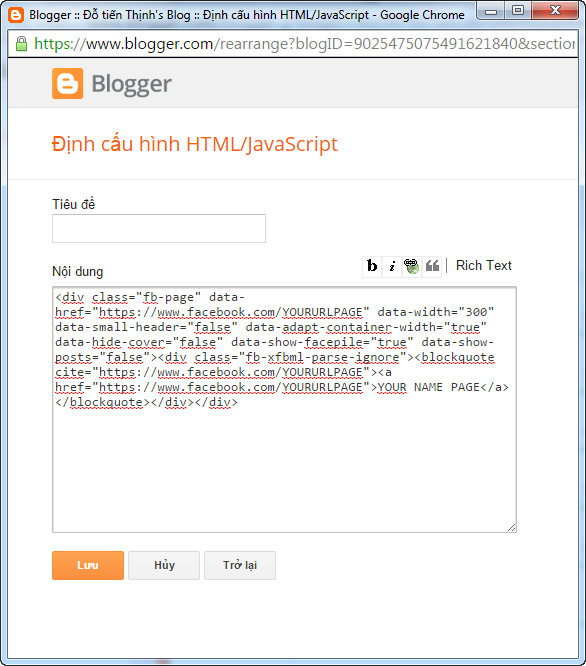
Task: Save widget with the Lưu button
Action: tap(88, 565)
